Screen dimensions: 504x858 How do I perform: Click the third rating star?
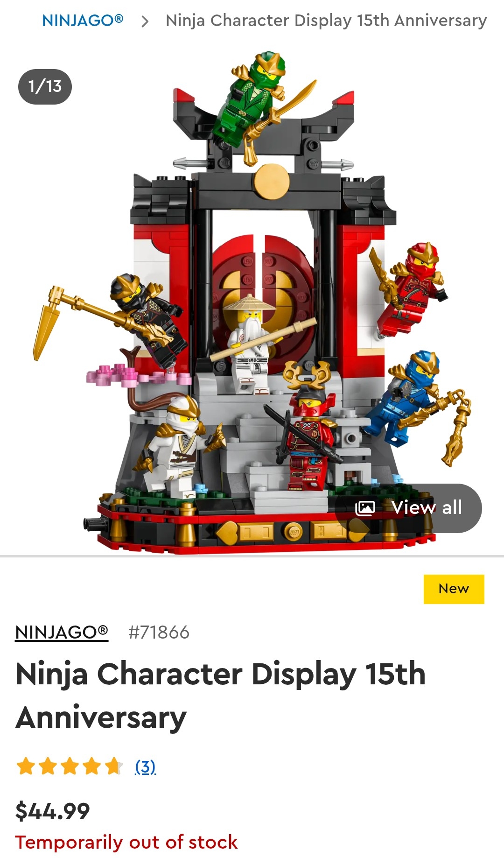(70, 767)
